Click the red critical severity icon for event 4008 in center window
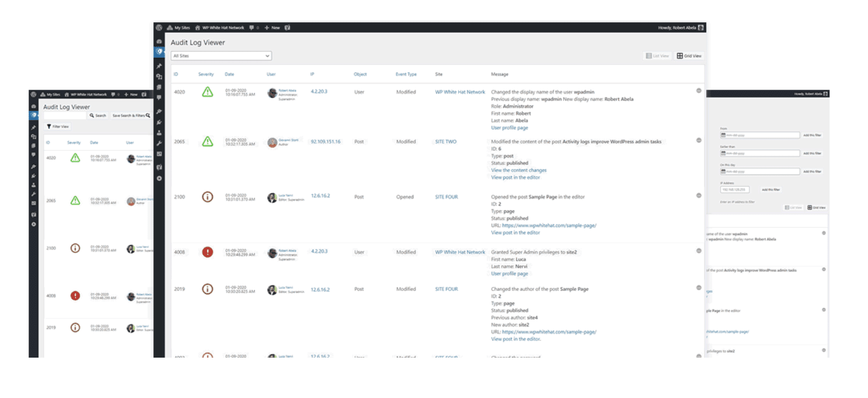The height and width of the screenshot is (398, 868). (208, 252)
